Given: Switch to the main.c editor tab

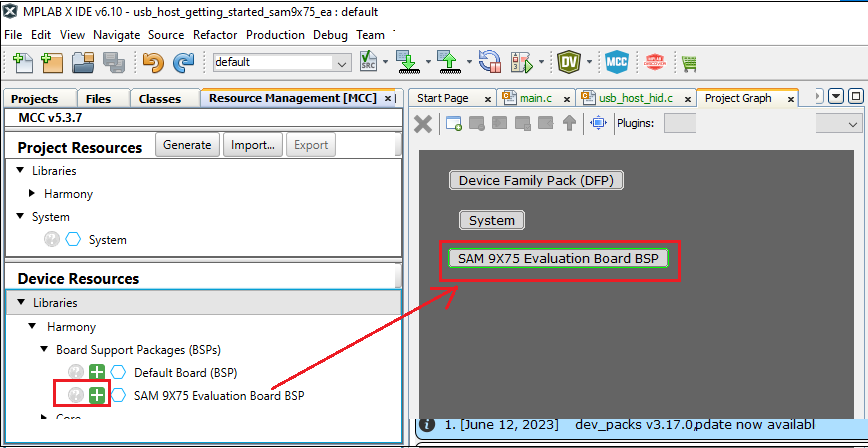Looking at the screenshot, I should [x=528, y=98].
